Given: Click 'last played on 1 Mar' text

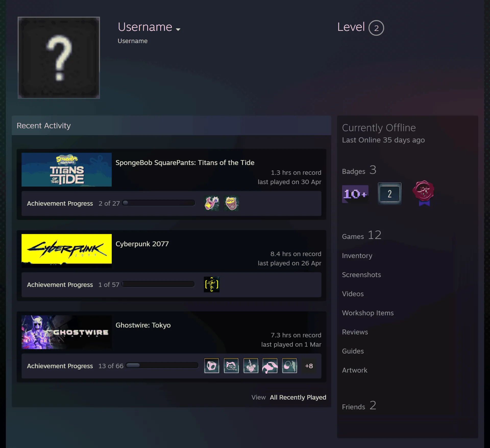Looking at the screenshot, I should [x=291, y=344].
